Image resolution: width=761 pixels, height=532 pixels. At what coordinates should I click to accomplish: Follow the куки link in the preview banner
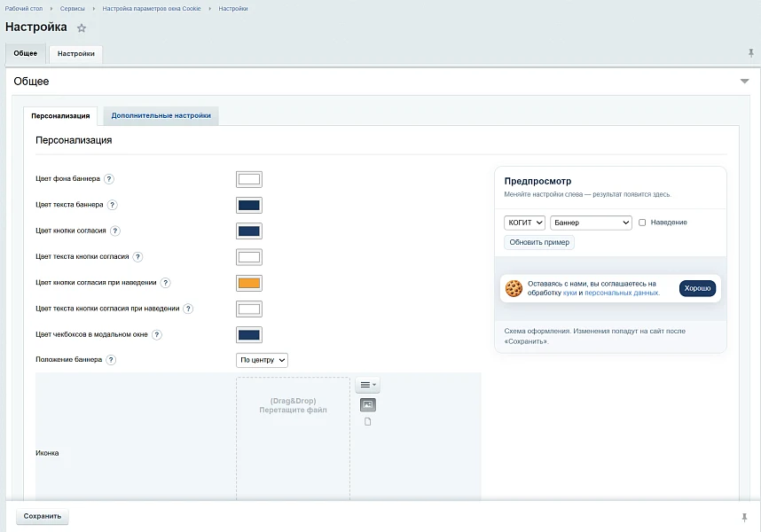click(569, 293)
